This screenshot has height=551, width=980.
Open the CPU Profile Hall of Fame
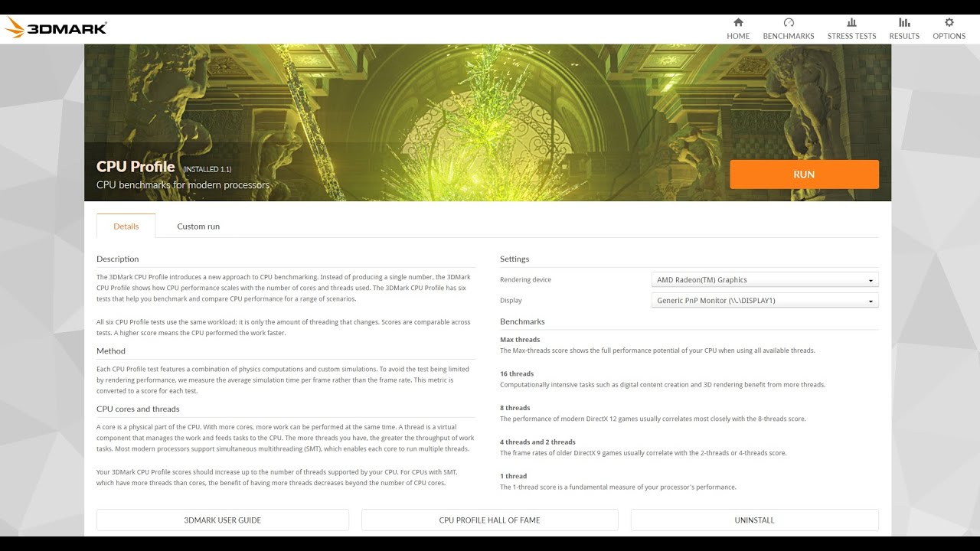[x=489, y=520]
